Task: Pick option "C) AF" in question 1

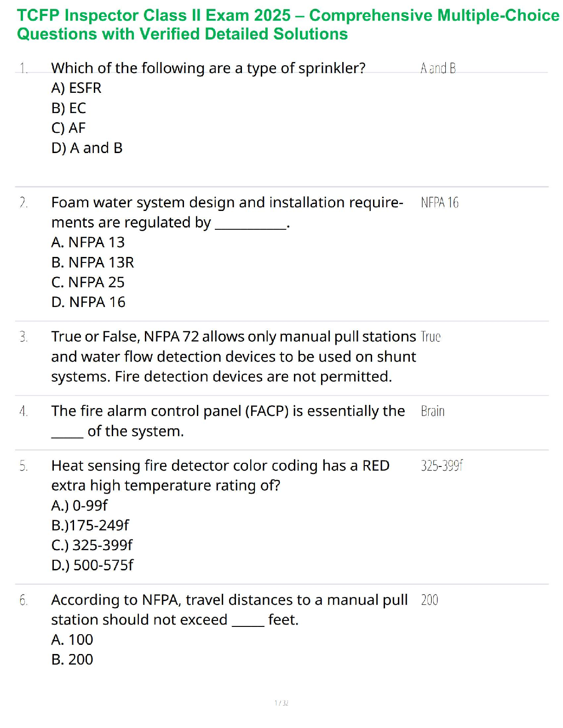Action: click(69, 128)
